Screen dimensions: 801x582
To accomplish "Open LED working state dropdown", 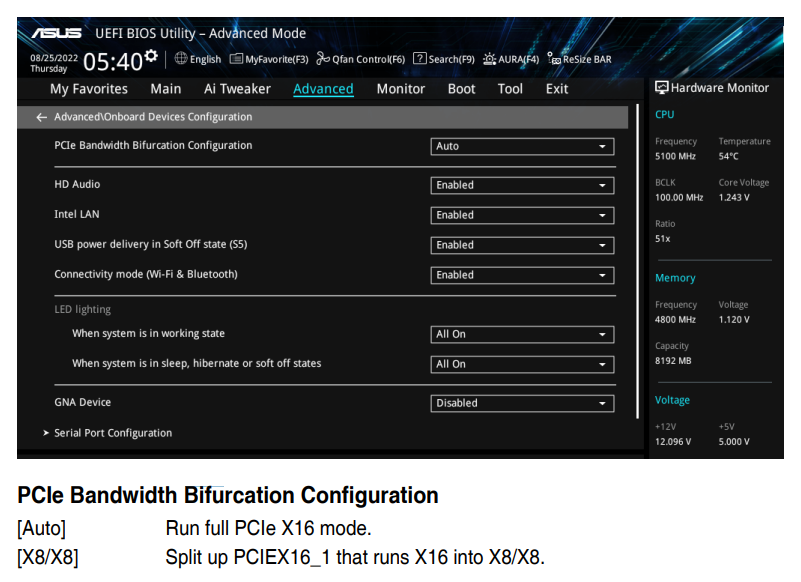I will tap(522, 335).
